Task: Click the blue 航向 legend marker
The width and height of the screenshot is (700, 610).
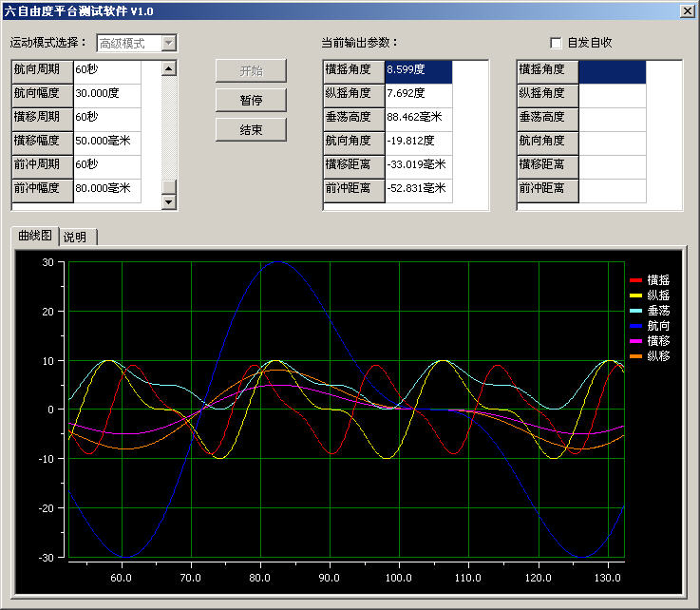Action: pos(635,326)
